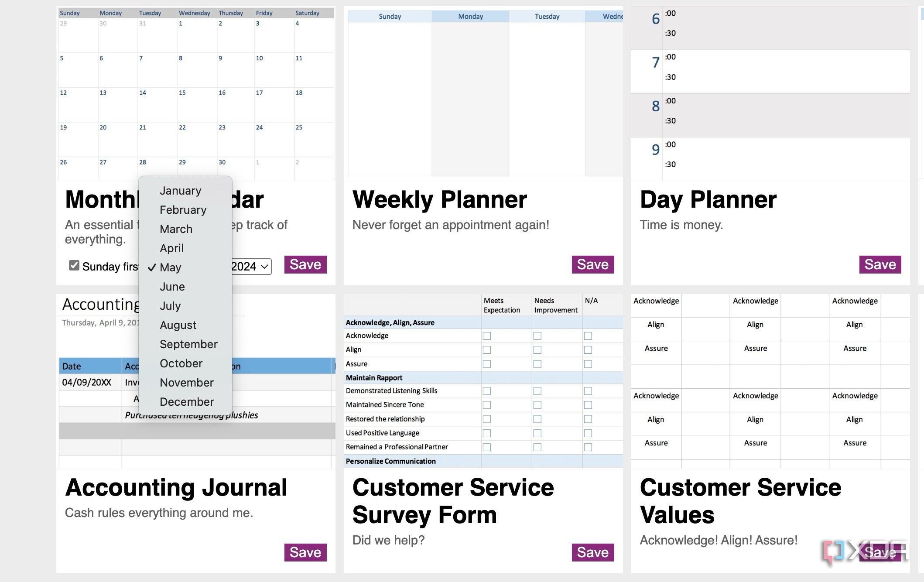Open the 2024 year dropdown
Image resolution: width=924 pixels, height=582 pixels.
(x=251, y=267)
